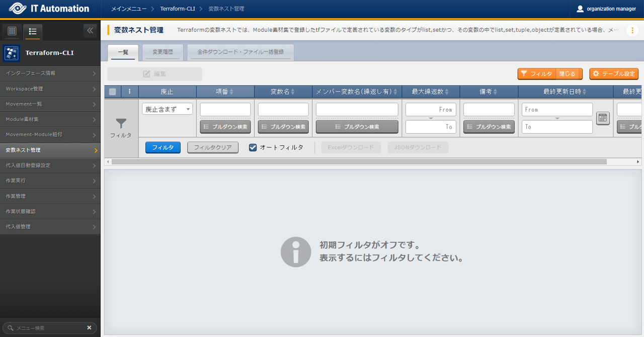644x337 pixels.
Task: Open the 廃止含まず dropdown
Action: click(x=167, y=109)
